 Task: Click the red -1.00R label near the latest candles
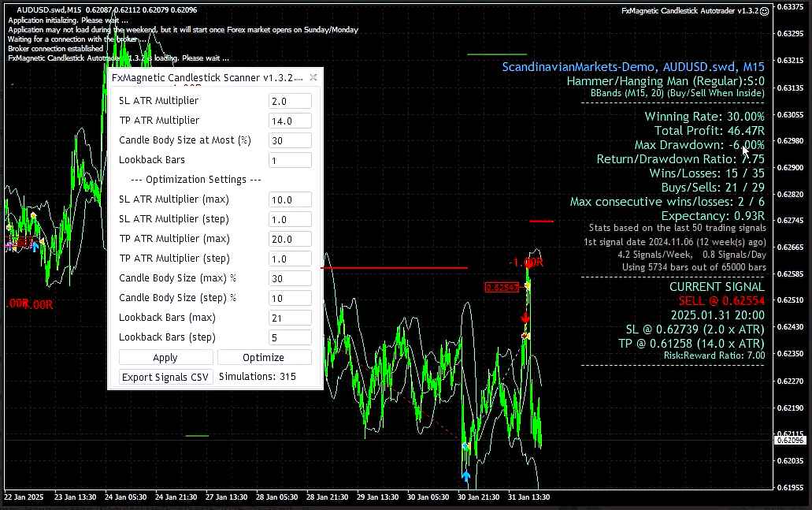coord(525,262)
